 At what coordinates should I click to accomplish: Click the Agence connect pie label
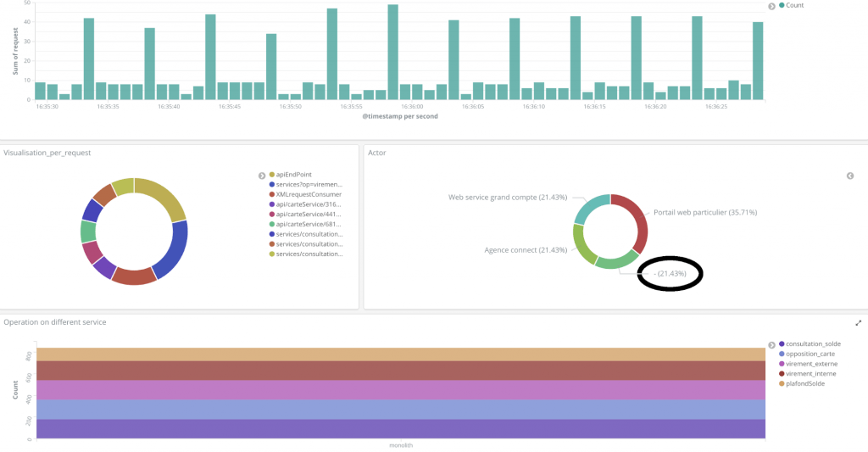click(x=525, y=250)
